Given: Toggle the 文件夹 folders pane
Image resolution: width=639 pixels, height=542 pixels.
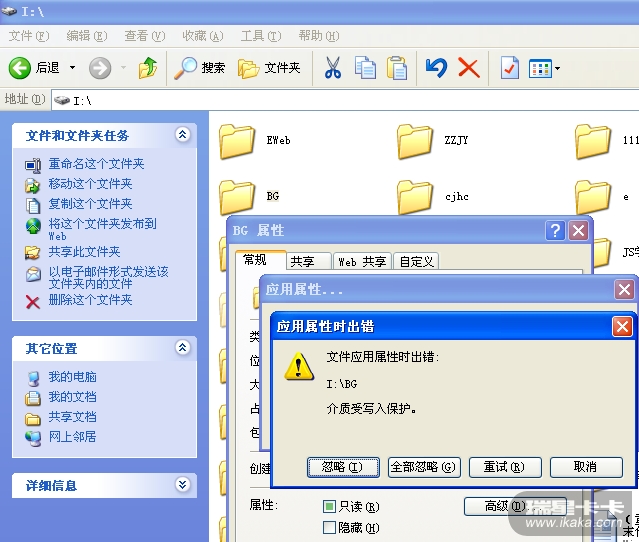Looking at the screenshot, I should pos(269,68).
